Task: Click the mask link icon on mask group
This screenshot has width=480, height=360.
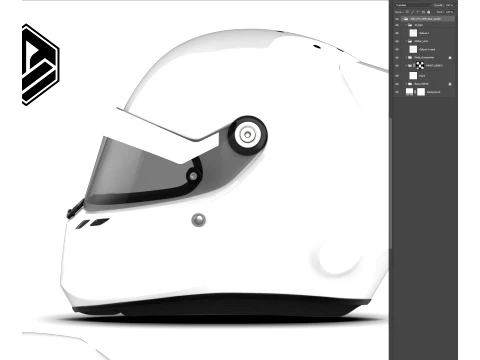Action: pos(414,66)
